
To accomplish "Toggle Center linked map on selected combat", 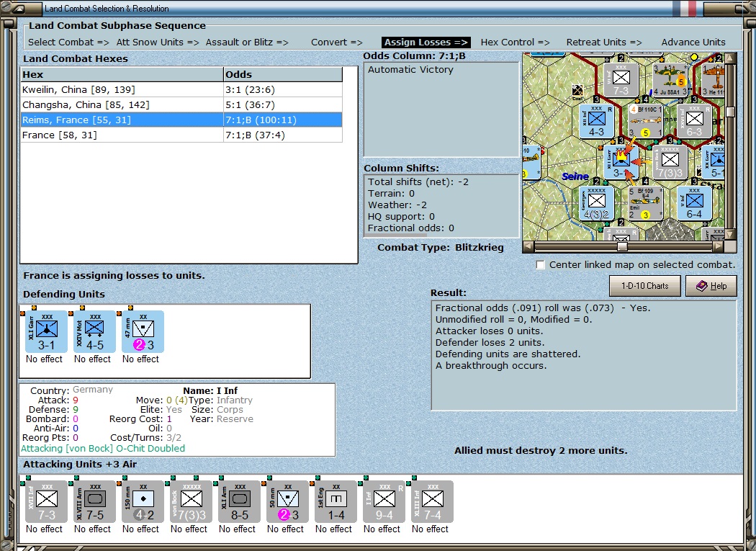I will click(541, 265).
